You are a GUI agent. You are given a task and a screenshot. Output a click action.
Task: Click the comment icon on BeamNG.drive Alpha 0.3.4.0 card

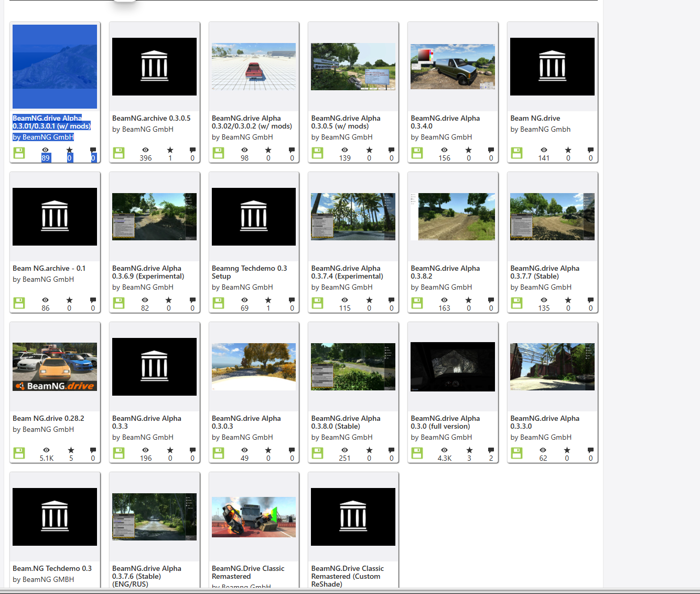tap(491, 150)
